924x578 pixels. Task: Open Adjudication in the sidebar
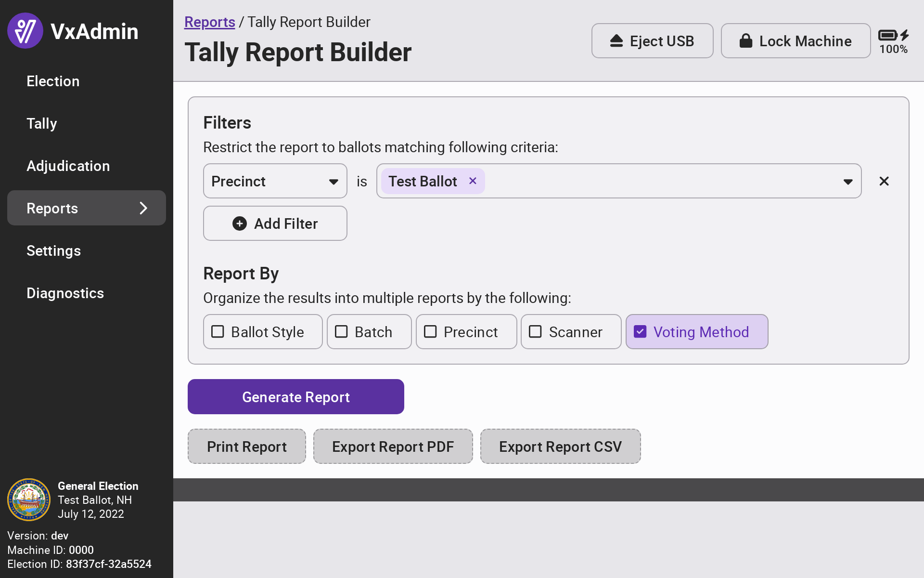[68, 166]
